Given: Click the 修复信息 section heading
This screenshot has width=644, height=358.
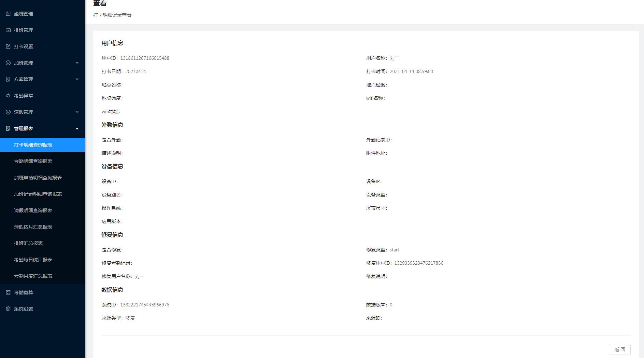Looking at the screenshot, I should point(112,235).
